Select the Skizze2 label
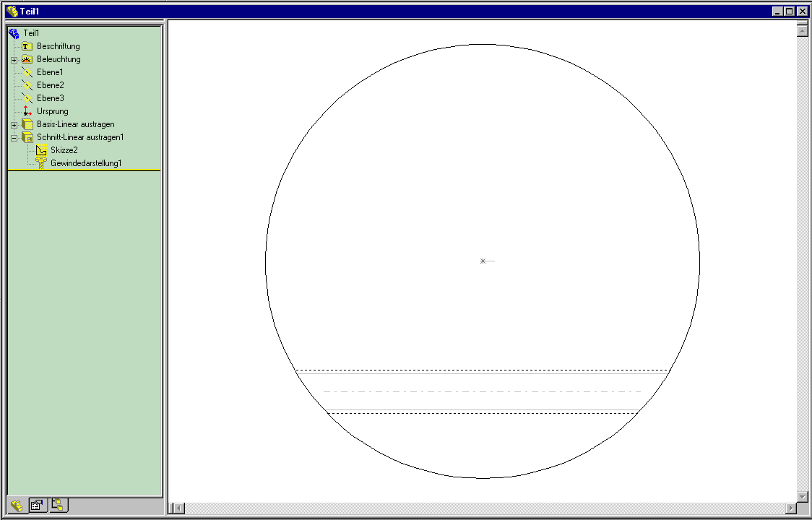 pyautogui.click(x=64, y=150)
